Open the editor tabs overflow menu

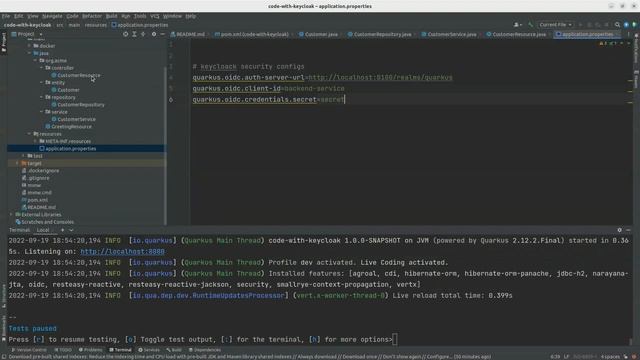(x=629, y=35)
